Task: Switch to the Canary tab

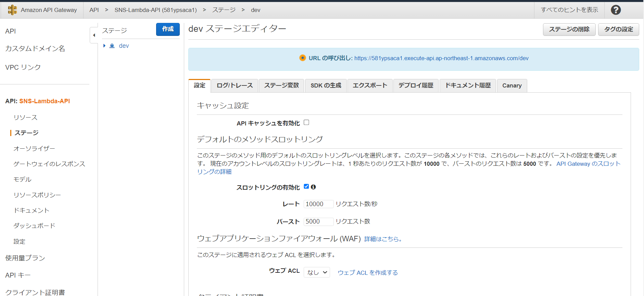Action: 512,85
